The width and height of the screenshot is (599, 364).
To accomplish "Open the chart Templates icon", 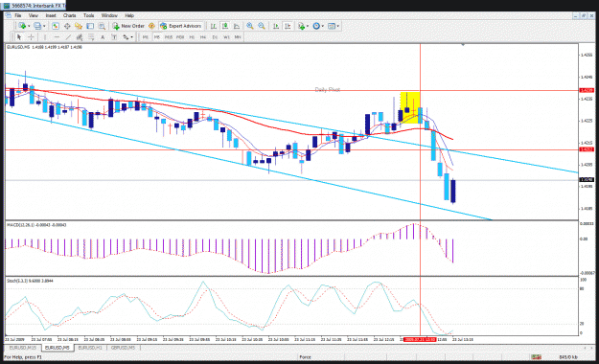I will pyautogui.click(x=332, y=26).
